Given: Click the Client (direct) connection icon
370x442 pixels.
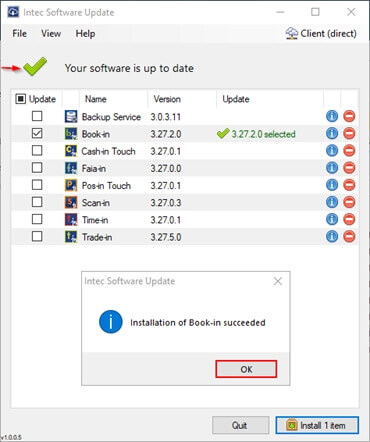Looking at the screenshot, I should (x=292, y=33).
